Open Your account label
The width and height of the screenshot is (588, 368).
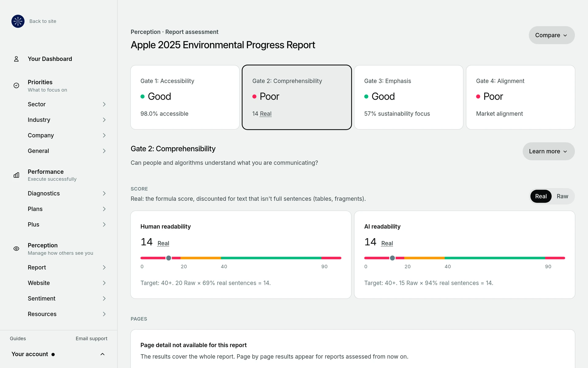point(30,354)
